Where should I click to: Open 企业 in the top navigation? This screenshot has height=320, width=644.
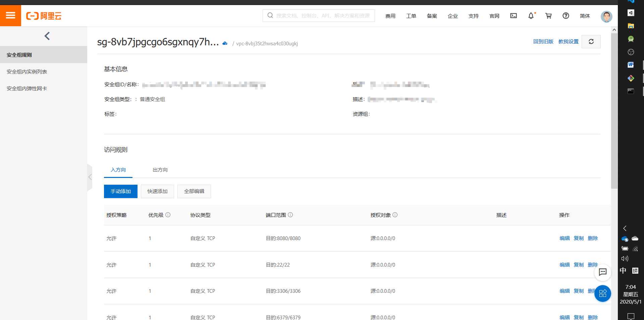click(452, 16)
